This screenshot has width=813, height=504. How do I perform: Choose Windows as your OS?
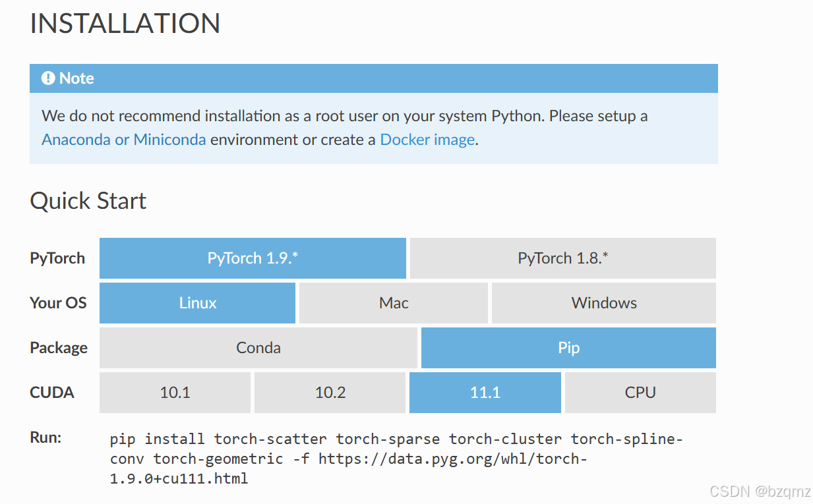click(604, 303)
